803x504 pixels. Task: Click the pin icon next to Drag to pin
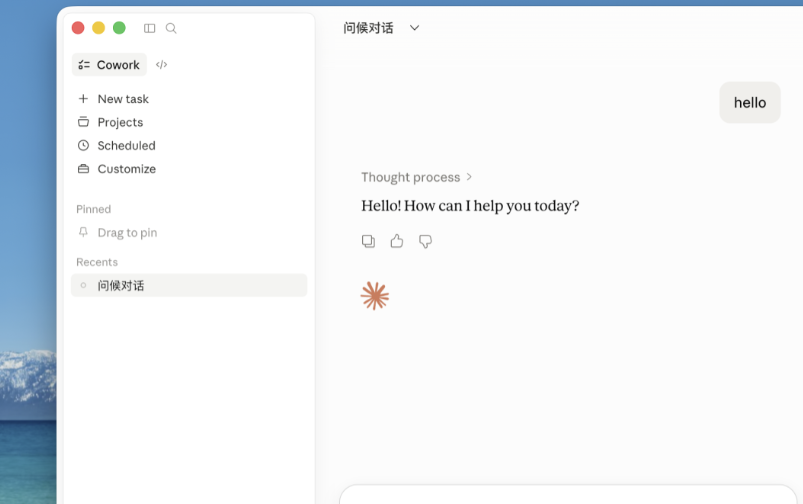point(83,232)
